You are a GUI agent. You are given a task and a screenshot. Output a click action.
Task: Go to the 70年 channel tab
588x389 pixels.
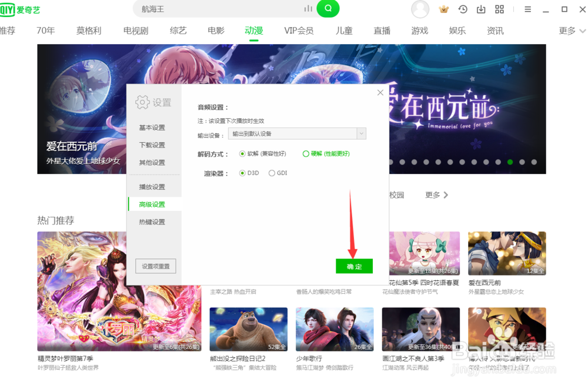[46, 31]
